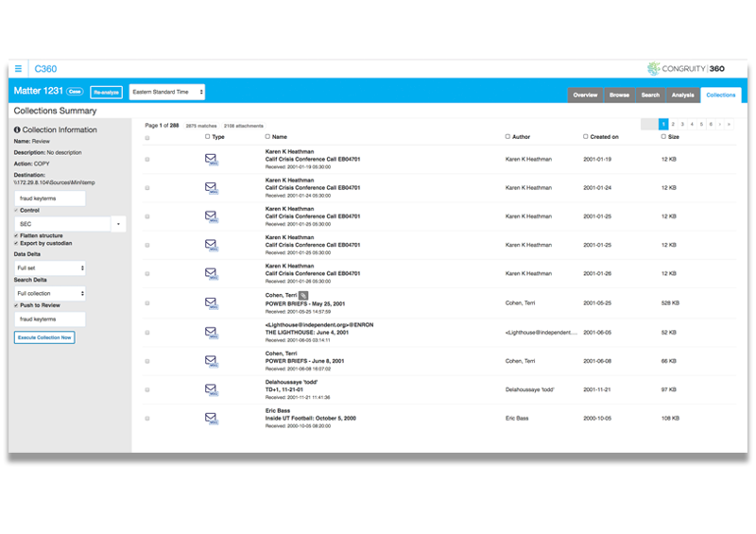Toggle Export by custodian checkbox

pos(16,244)
